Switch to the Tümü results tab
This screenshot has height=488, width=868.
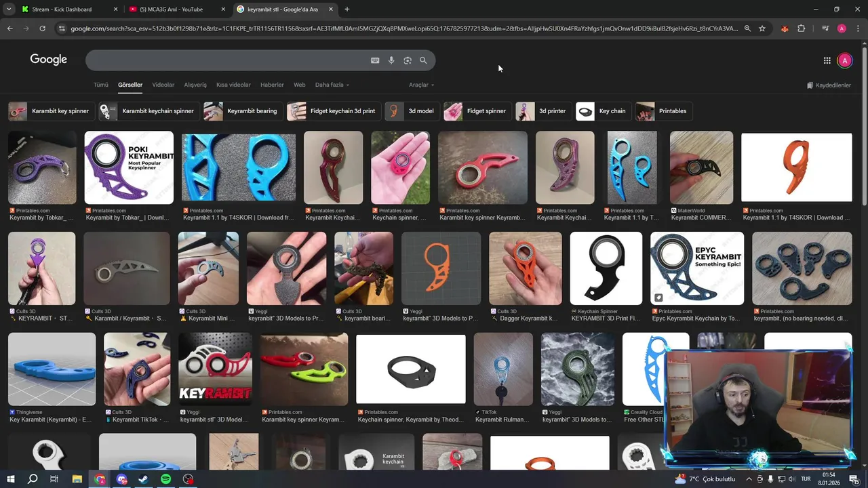pos(101,85)
